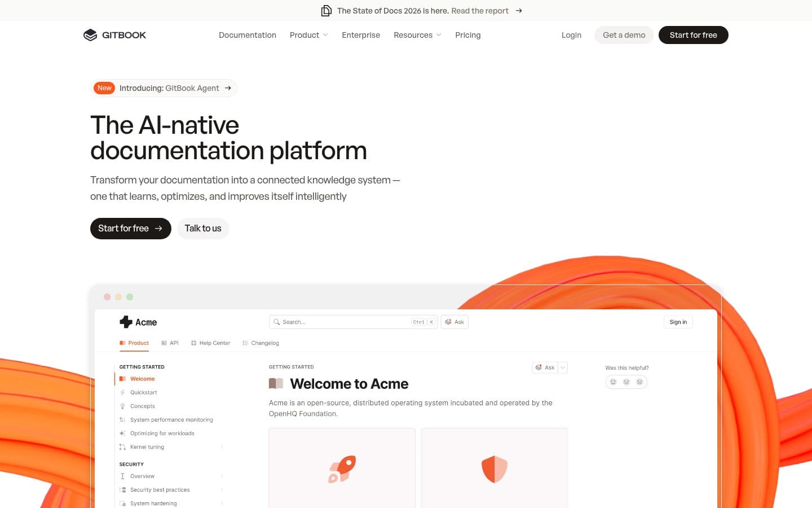
Task: Click the shield illustration card
Action: (x=494, y=468)
